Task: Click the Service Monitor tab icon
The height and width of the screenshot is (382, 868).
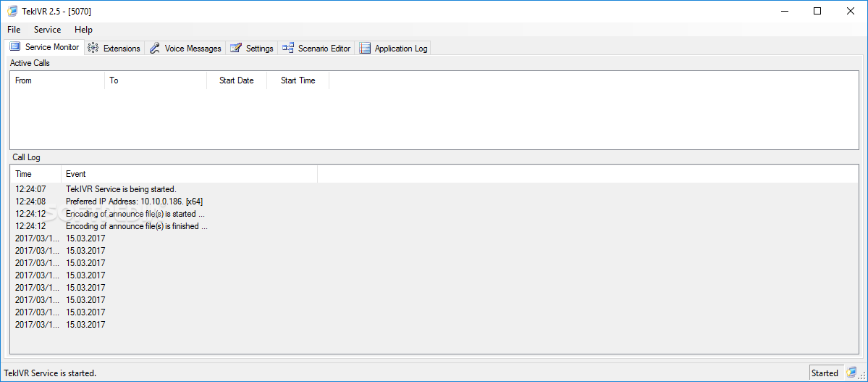Action: click(15, 47)
